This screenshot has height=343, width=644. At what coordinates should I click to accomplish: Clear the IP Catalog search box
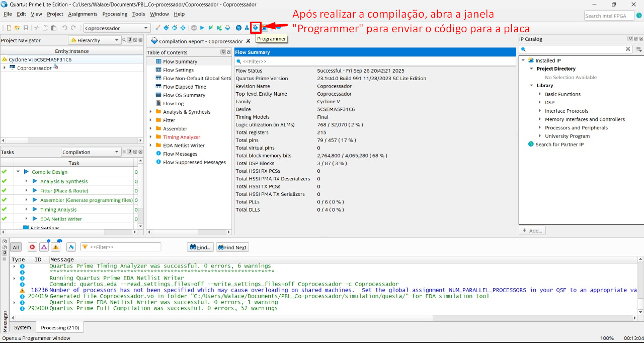coord(628,49)
